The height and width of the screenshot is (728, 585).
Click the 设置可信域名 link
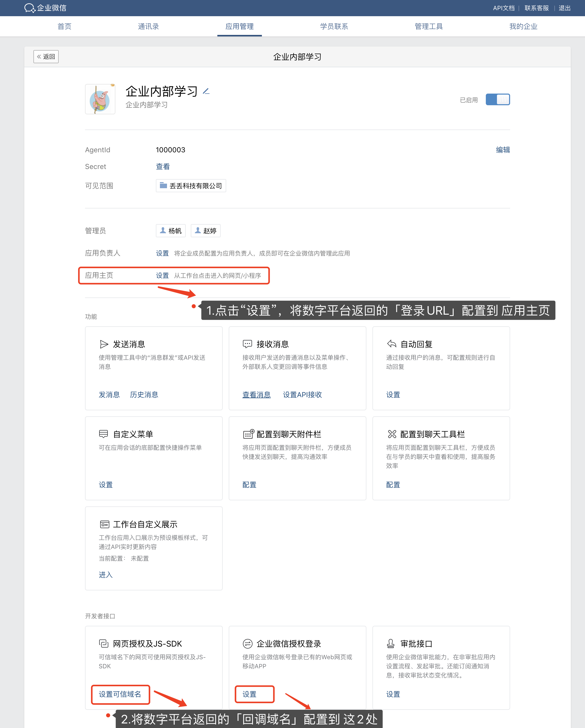click(120, 694)
